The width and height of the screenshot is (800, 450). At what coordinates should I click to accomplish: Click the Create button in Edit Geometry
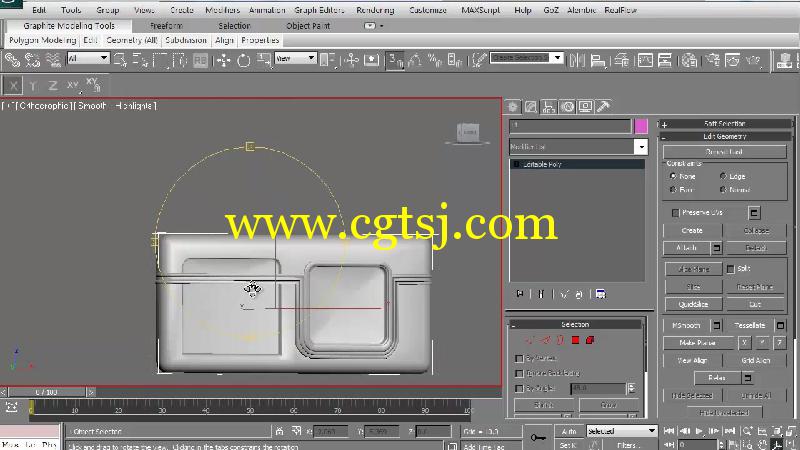692,231
